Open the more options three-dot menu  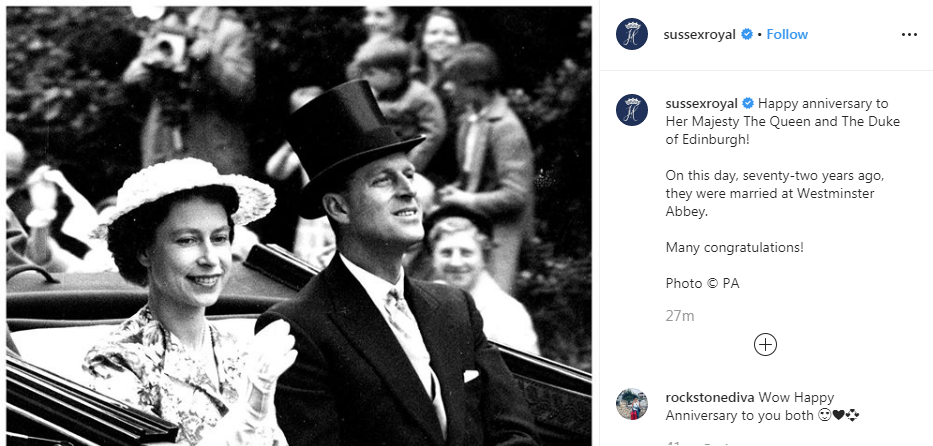coord(909,34)
